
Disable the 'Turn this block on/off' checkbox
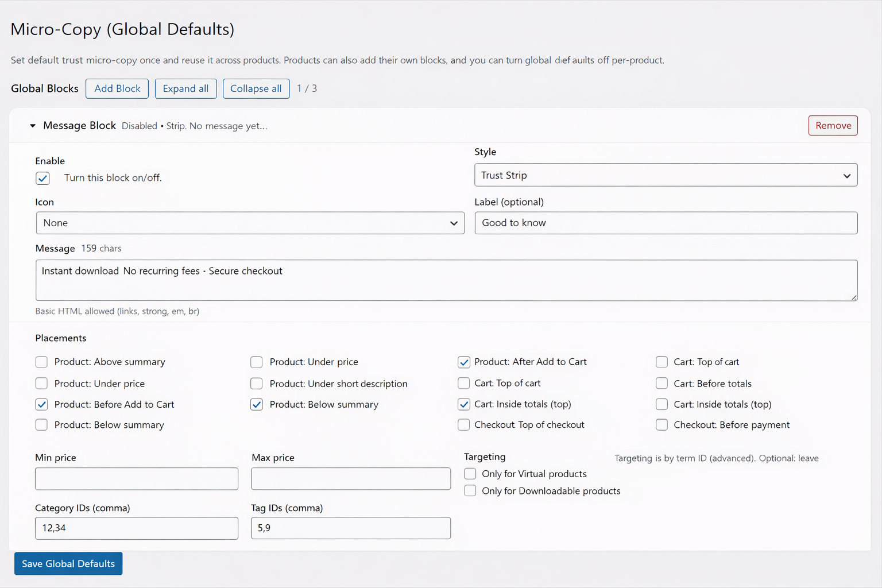click(x=43, y=178)
